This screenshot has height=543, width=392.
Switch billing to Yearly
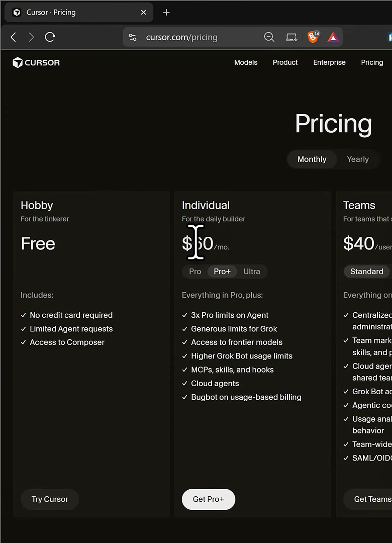click(x=358, y=159)
